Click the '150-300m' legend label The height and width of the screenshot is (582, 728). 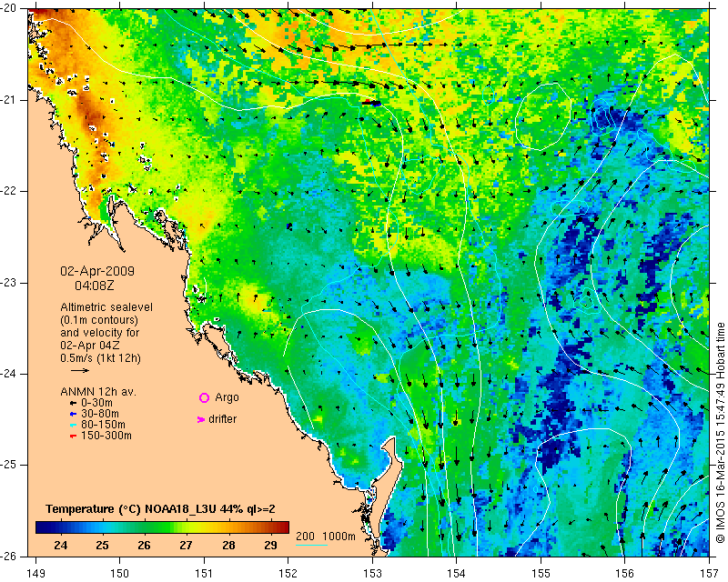pos(106,436)
